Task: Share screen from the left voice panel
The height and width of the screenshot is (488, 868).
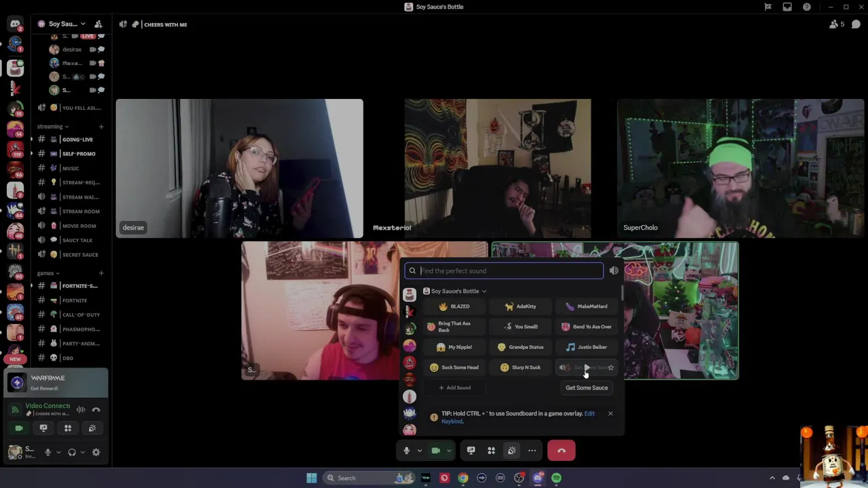Action: pos(43,428)
